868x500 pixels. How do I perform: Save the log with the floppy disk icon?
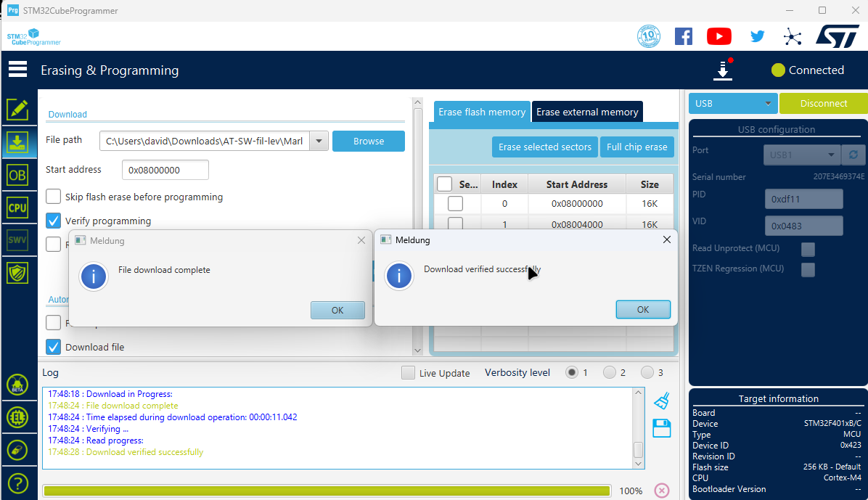click(x=661, y=428)
